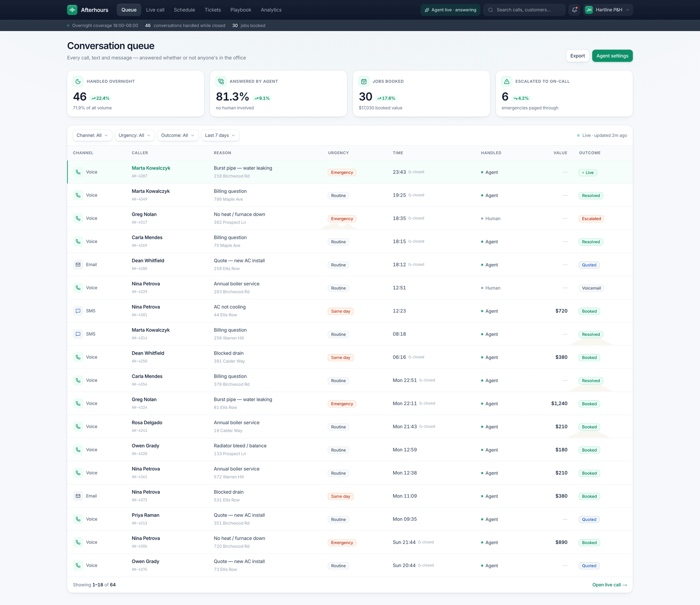Click email icon for Dean Whitfield row
This screenshot has height=605, width=700.
pos(78,265)
